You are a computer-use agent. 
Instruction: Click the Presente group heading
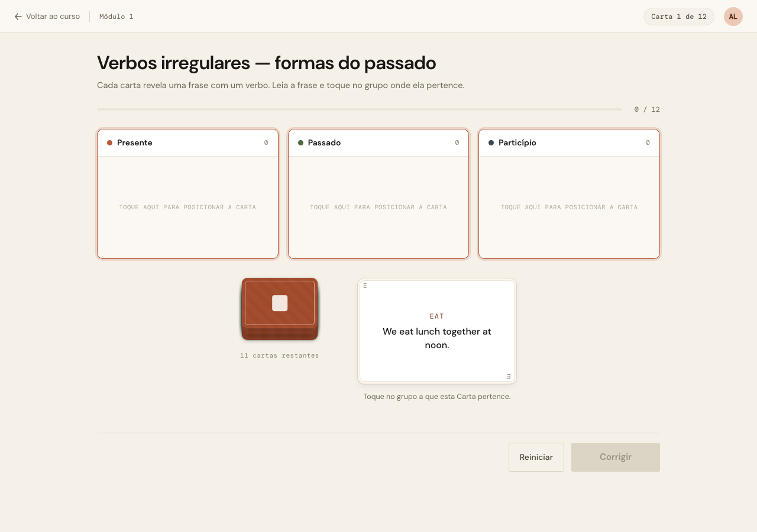pyautogui.click(x=135, y=142)
